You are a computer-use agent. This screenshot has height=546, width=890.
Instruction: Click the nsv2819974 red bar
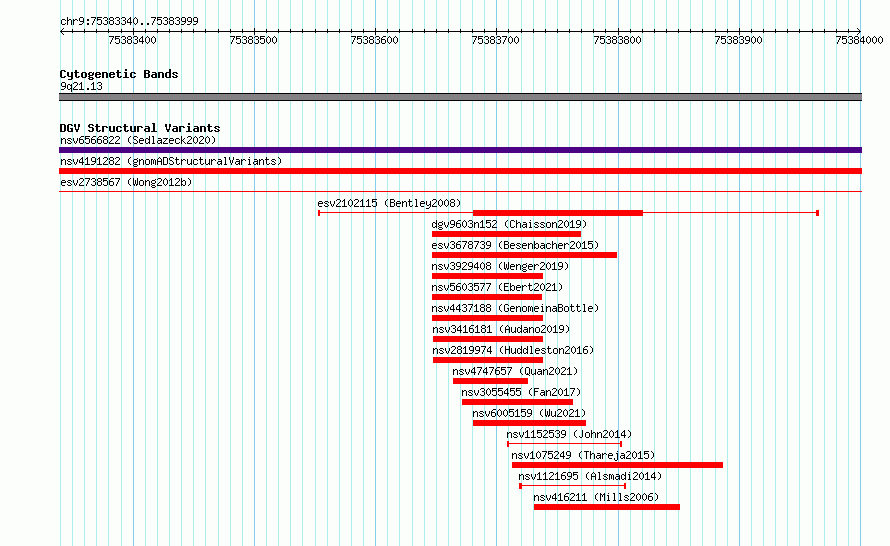coord(488,360)
